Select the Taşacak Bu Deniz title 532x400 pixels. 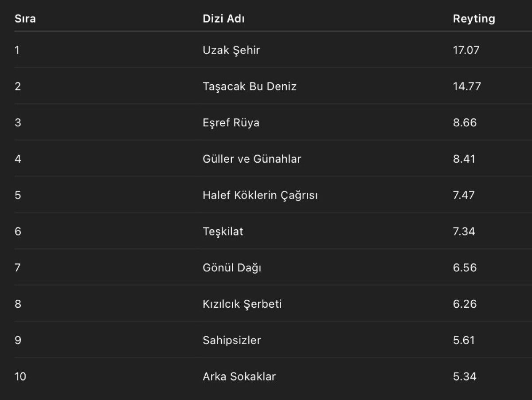pyautogui.click(x=249, y=86)
